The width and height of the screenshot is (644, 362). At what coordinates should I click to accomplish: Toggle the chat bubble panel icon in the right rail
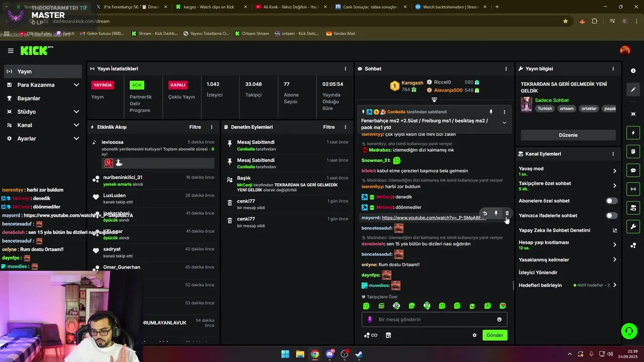click(x=633, y=170)
